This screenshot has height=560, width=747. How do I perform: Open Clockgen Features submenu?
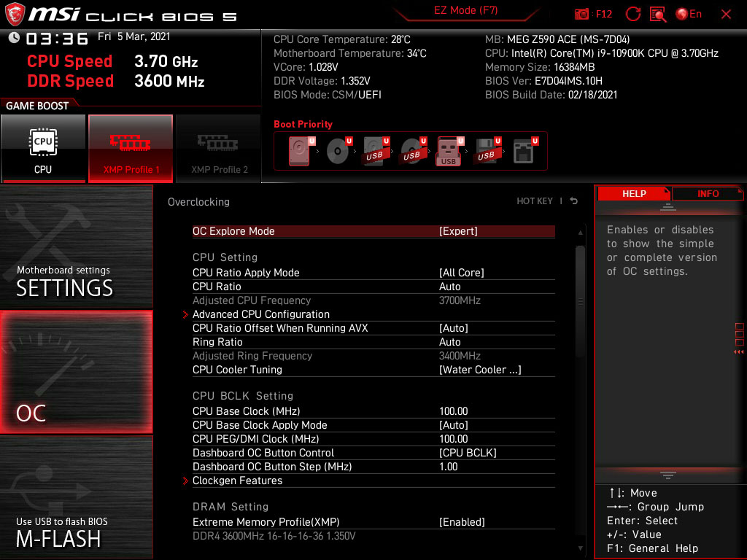(237, 481)
